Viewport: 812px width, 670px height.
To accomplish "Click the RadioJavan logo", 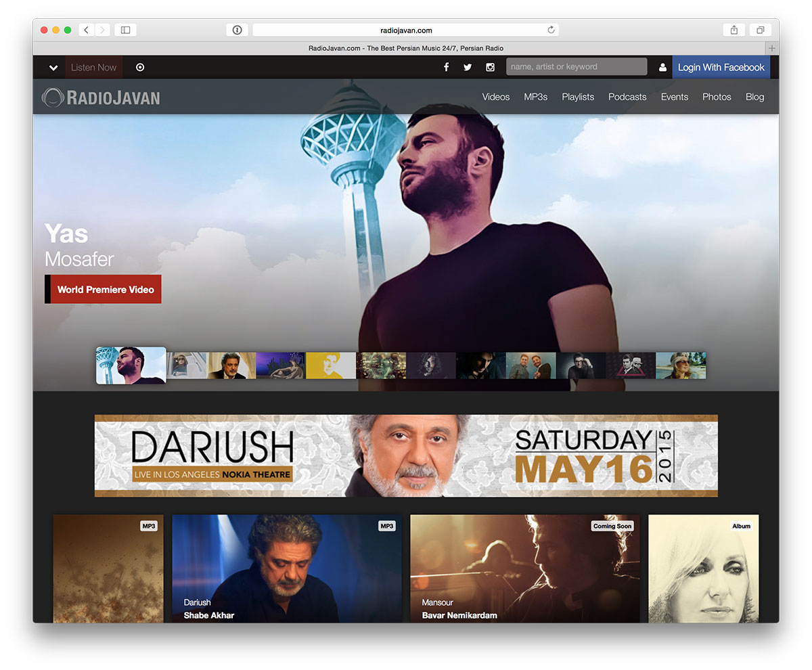I will pos(101,97).
